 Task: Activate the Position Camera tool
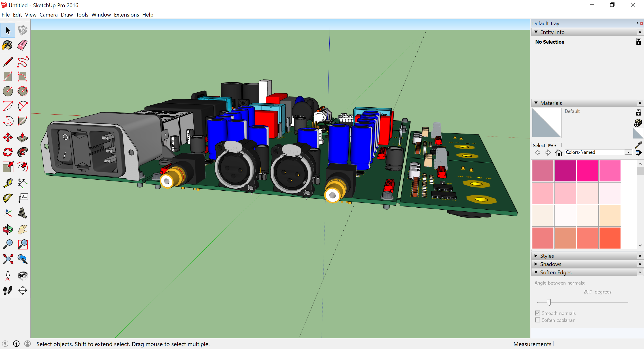tap(8, 275)
